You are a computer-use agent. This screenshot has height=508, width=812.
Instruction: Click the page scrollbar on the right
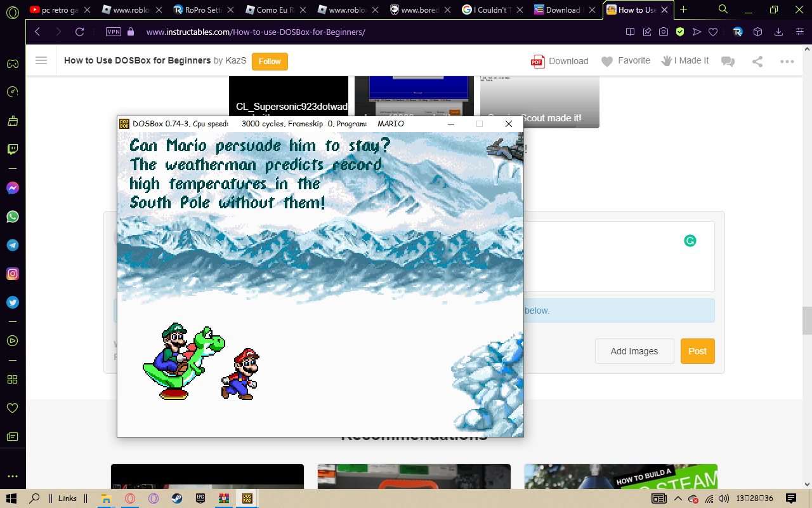808,324
